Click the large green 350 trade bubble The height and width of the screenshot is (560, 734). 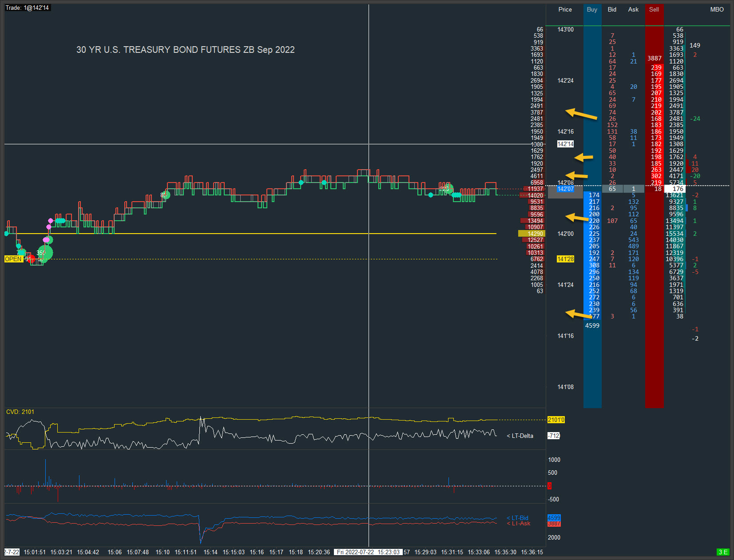45,253
